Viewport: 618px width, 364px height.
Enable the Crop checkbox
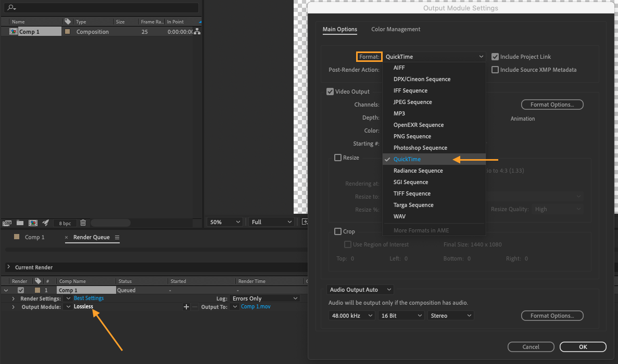click(x=338, y=231)
